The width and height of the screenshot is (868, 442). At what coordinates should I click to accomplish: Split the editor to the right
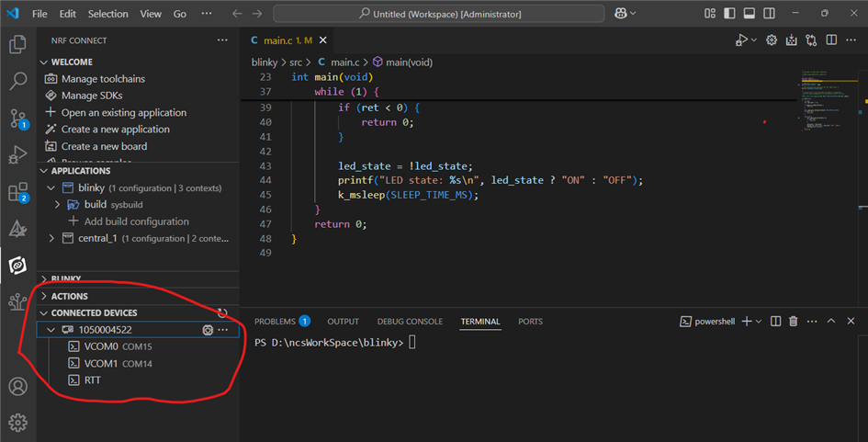[831, 40]
